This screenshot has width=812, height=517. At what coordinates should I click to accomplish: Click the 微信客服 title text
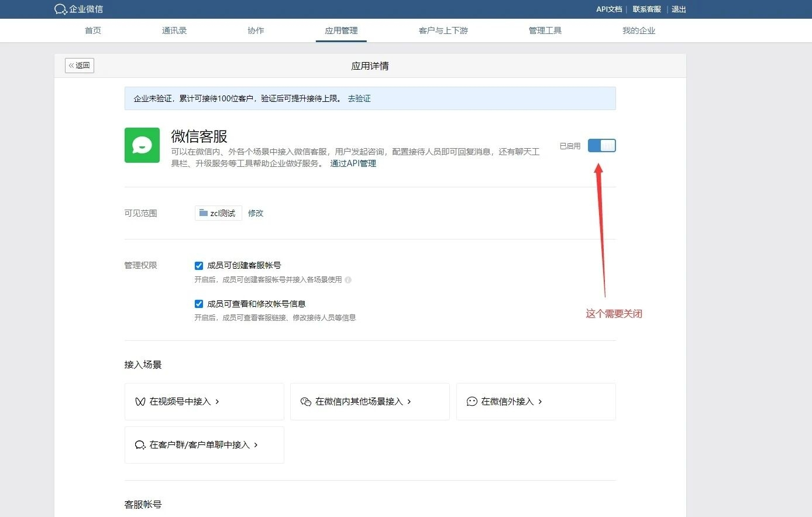pyautogui.click(x=199, y=136)
